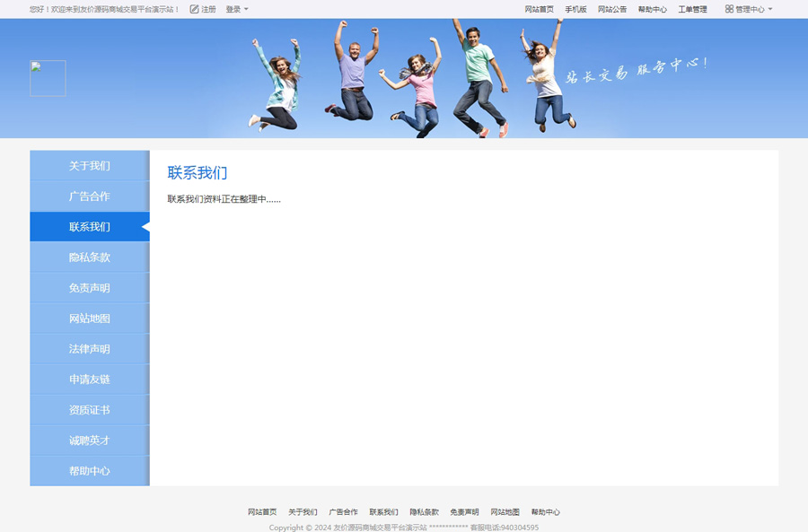This screenshot has width=808, height=532.
Task: Select 广告合作 in the sidebar
Action: pyautogui.click(x=89, y=196)
